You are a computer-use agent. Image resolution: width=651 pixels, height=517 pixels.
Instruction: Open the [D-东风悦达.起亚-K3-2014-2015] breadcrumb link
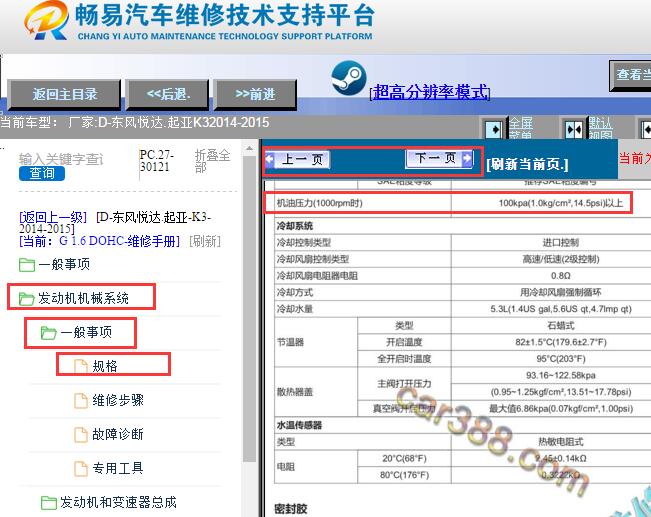click(x=115, y=223)
